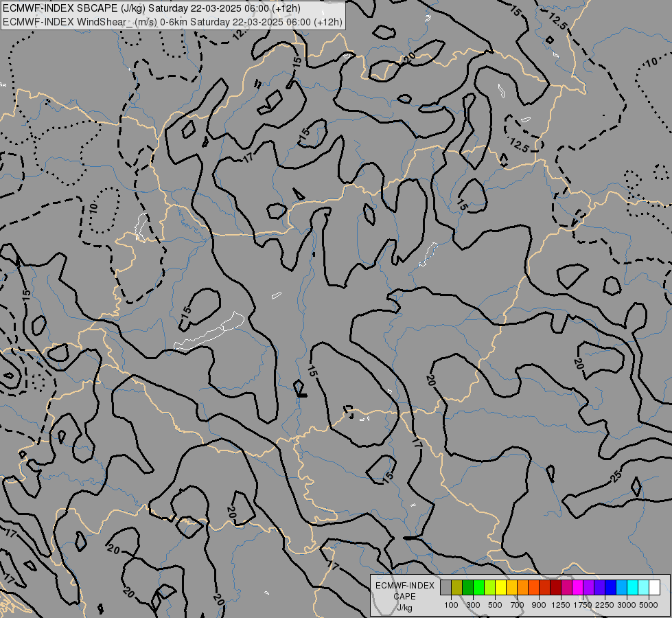Image resolution: width=672 pixels, height=618 pixels.
Task: Click the 900 label on the CAPE scale
Action: [539, 605]
